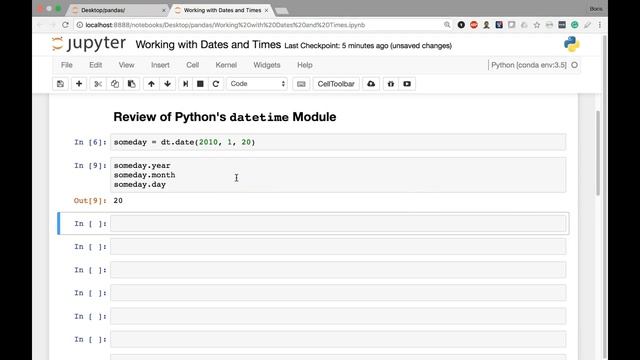Click the kernel idle indicator circle
The image size is (640, 360).
(574, 65)
